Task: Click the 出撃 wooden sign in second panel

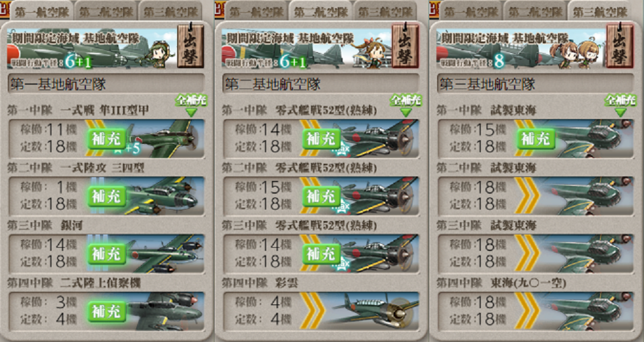Action: pos(405,46)
